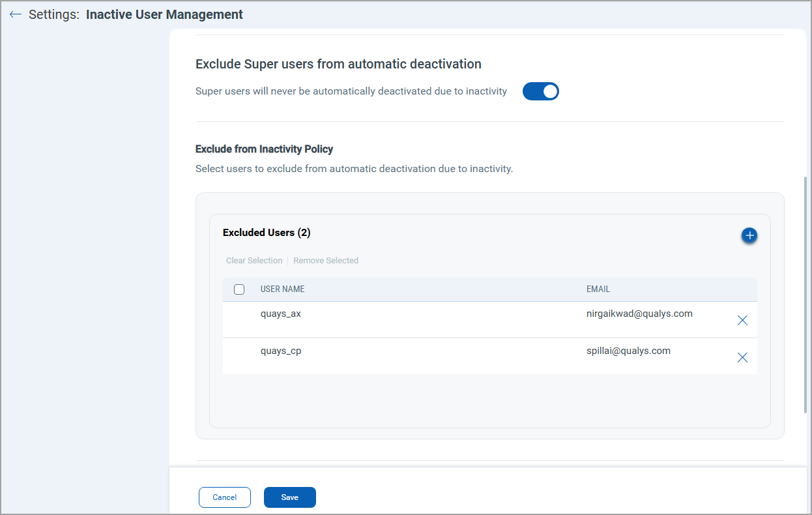Click the EMAIL column header
This screenshot has width=812, height=515.
coord(598,289)
